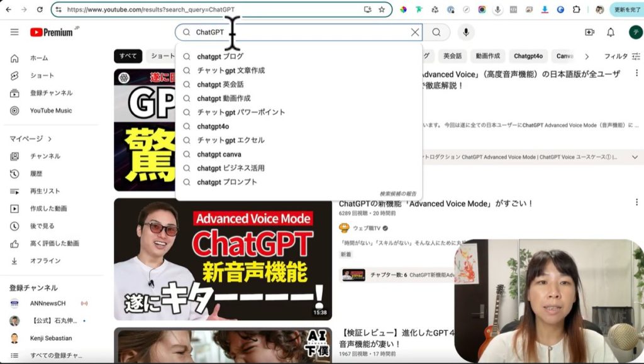Clear the search box with X icon
644x364 pixels.
click(x=414, y=32)
